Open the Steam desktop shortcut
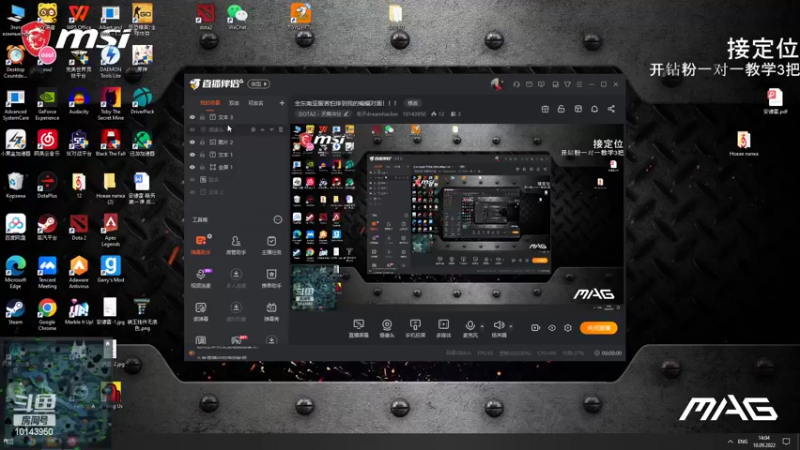Viewport: 800px width, 450px height. click(x=15, y=312)
